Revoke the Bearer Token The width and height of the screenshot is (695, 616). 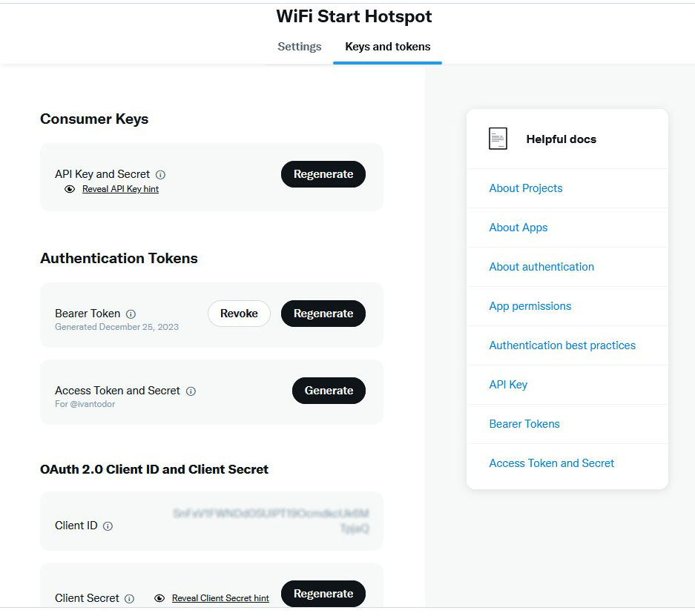(x=239, y=314)
